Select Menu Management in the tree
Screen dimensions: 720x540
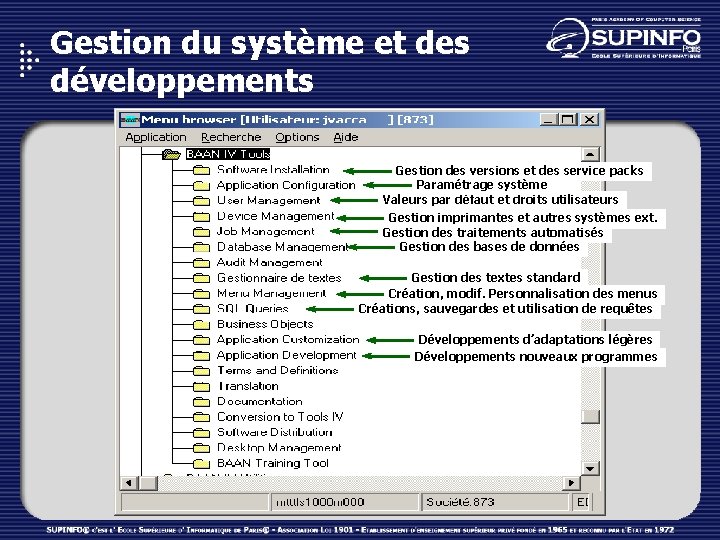pos(272,293)
